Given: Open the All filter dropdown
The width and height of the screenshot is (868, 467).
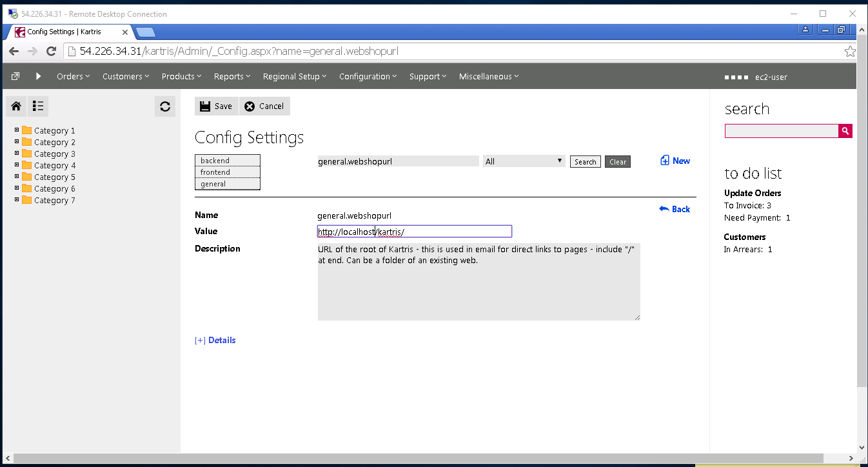Looking at the screenshot, I should tap(523, 160).
